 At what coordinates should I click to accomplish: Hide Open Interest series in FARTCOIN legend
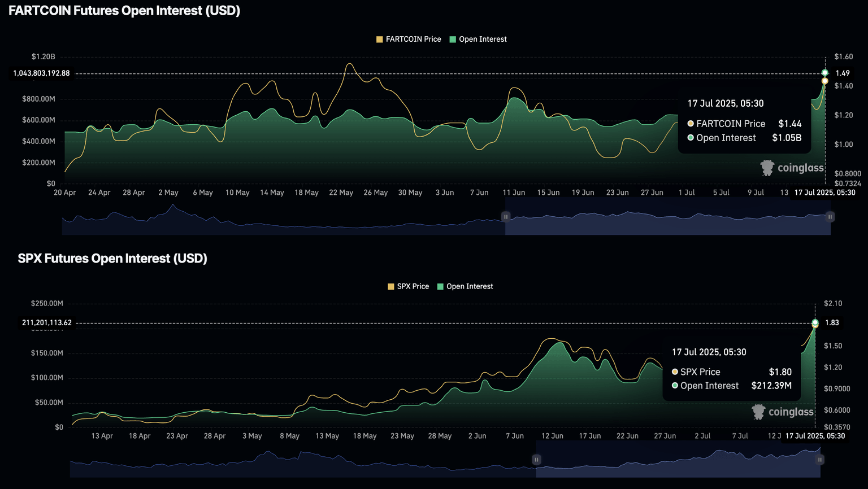pyautogui.click(x=478, y=40)
